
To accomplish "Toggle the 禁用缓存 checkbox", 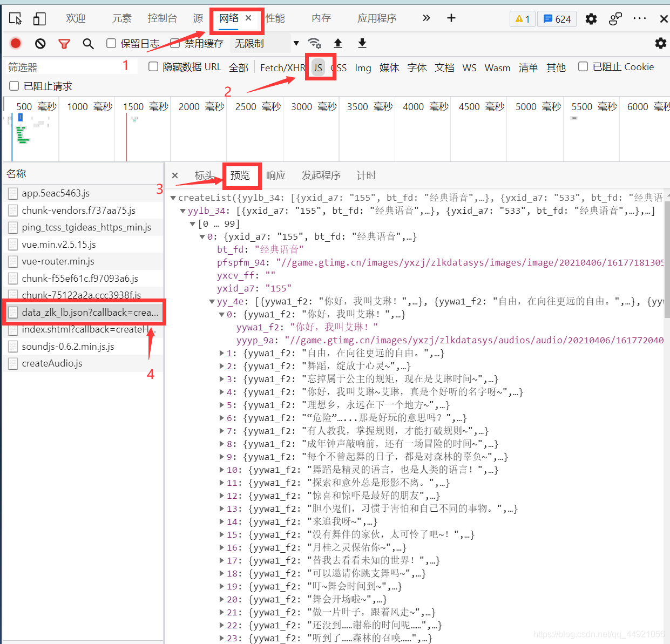I will [x=175, y=43].
